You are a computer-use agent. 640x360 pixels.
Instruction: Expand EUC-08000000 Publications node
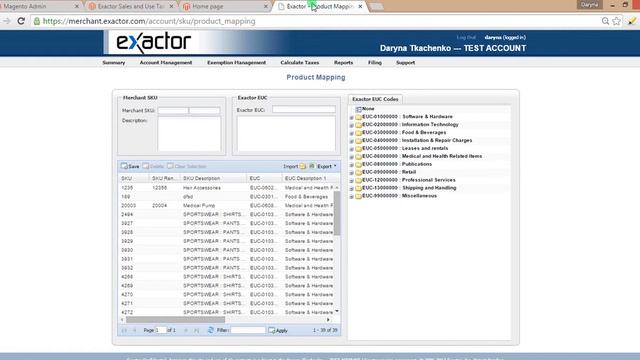pos(351,165)
